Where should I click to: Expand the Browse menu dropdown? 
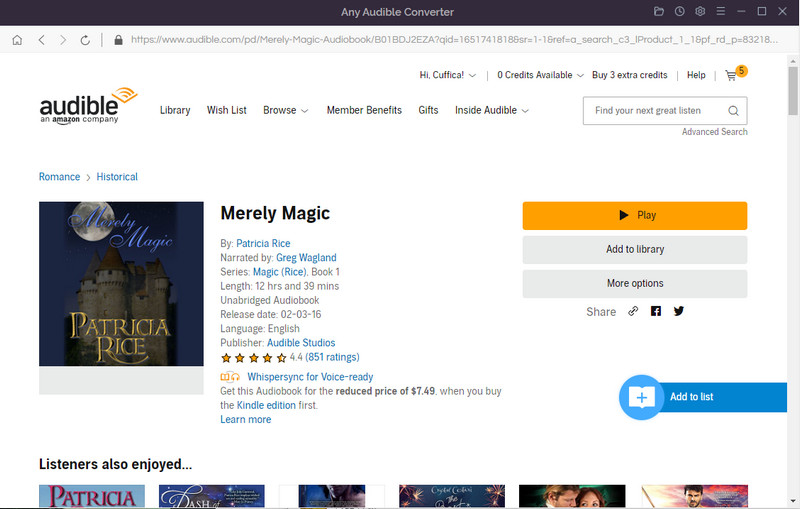286,110
